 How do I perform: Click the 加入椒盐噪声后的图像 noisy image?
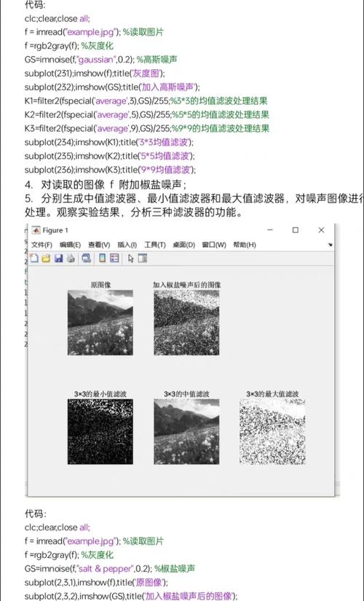pyautogui.click(x=186, y=322)
